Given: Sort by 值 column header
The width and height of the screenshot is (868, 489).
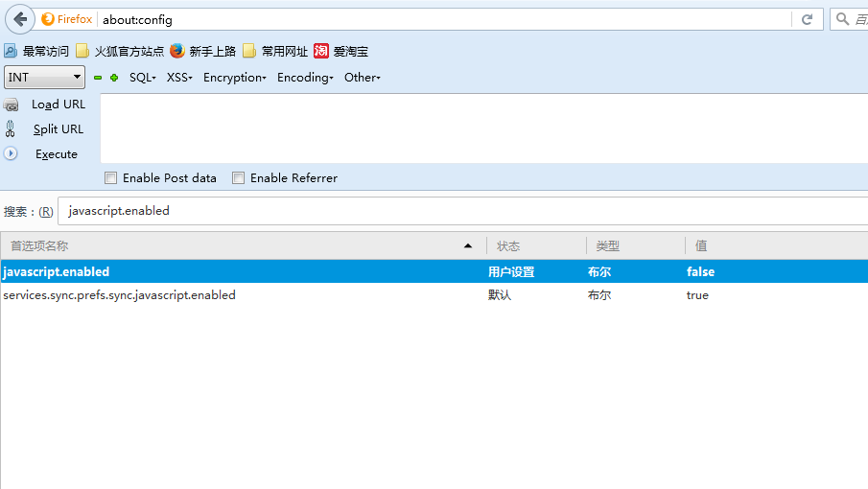Looking at the screenshot, I should point(777,245).
